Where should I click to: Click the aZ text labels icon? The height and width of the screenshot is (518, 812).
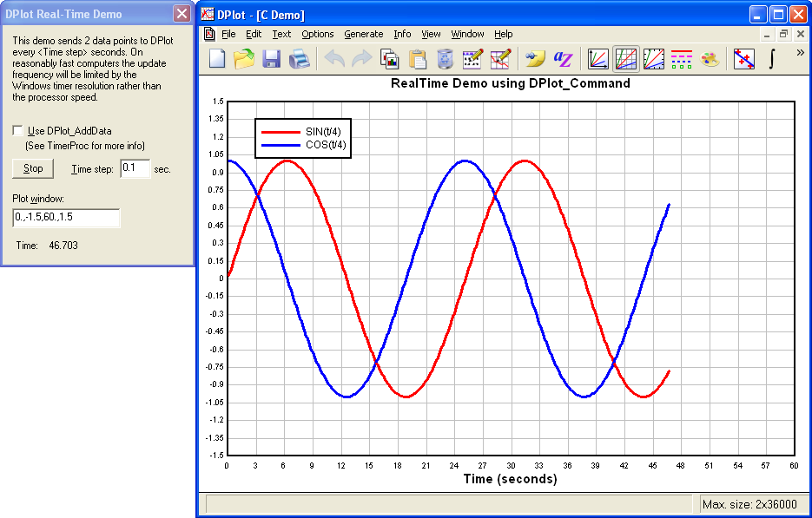(x=563, y=58)
